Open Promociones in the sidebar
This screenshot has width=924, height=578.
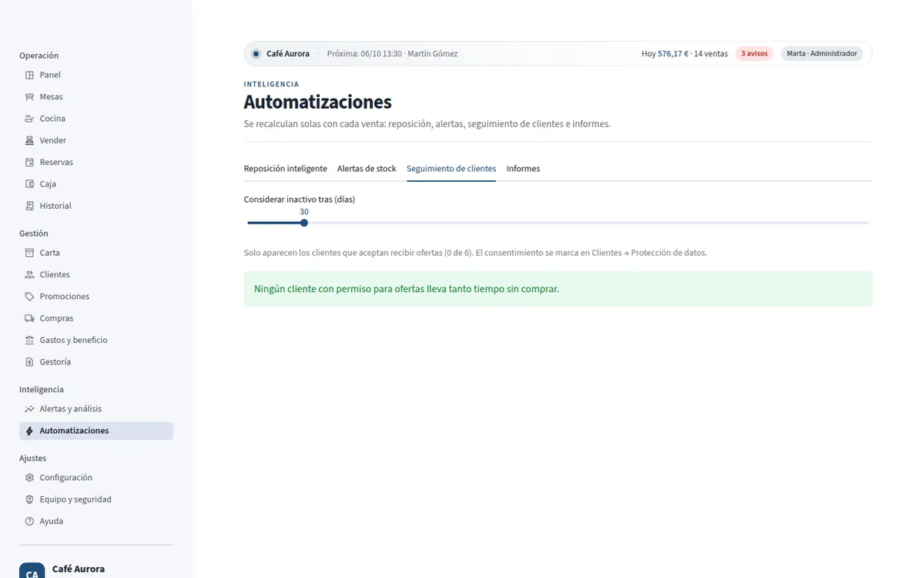click(x=96, y=297)
